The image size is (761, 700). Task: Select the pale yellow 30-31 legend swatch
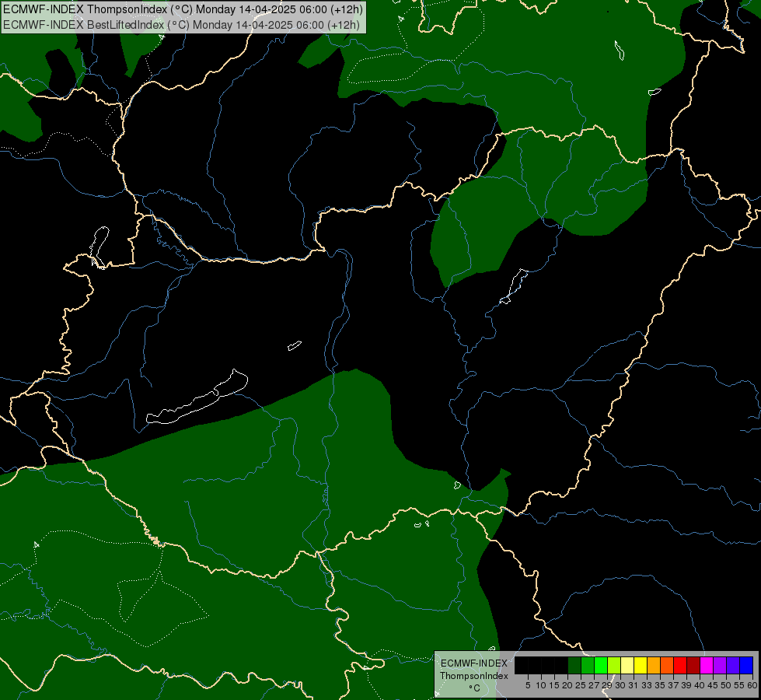(627, 665)
